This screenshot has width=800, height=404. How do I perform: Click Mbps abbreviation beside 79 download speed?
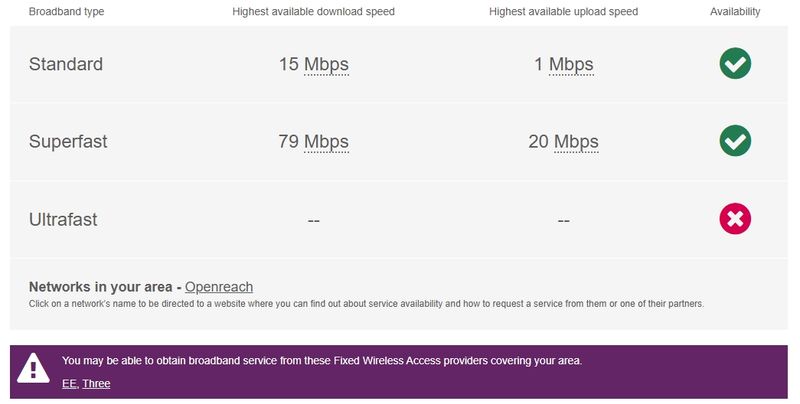coord(326,141)
